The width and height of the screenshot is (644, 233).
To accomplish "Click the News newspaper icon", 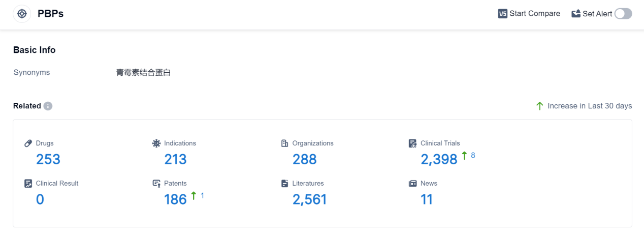I will point(413,183).
